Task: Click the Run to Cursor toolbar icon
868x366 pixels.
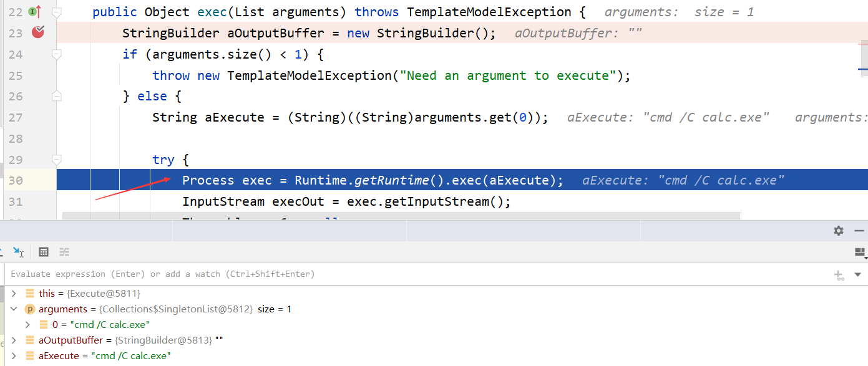Action: (18, 252)
